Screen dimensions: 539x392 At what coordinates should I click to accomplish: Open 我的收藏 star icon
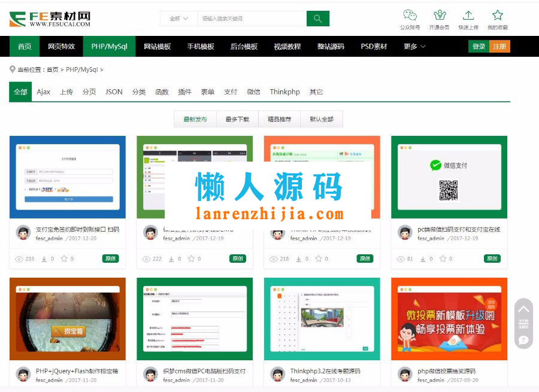[x=498, y=15]
